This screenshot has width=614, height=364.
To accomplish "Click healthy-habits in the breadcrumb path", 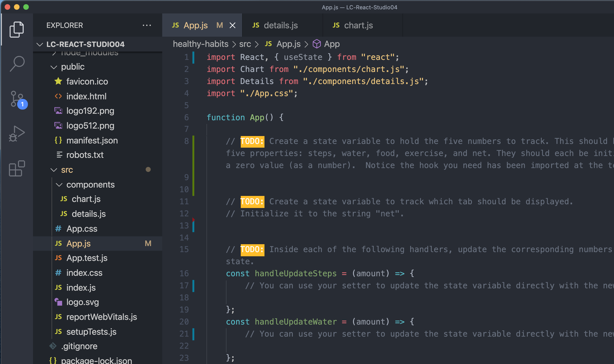I will click(x=201, y=44).
